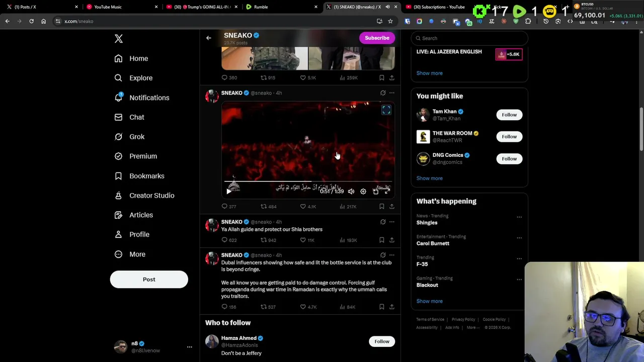This screenshot has width=644, height=362.
Task: Seek on the video progress bar
Action: click(308, 182)
